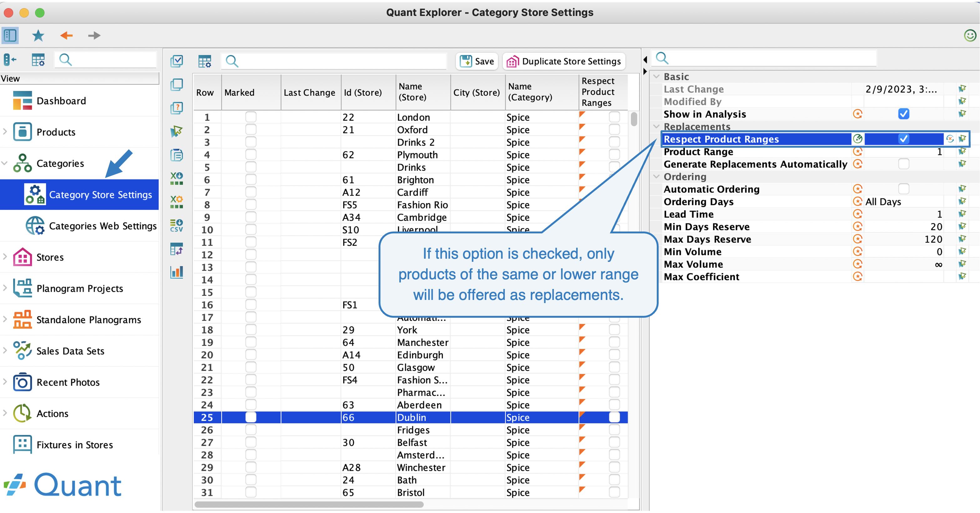
Task: Click the table import arrow icon
Action: coord(177,249)
